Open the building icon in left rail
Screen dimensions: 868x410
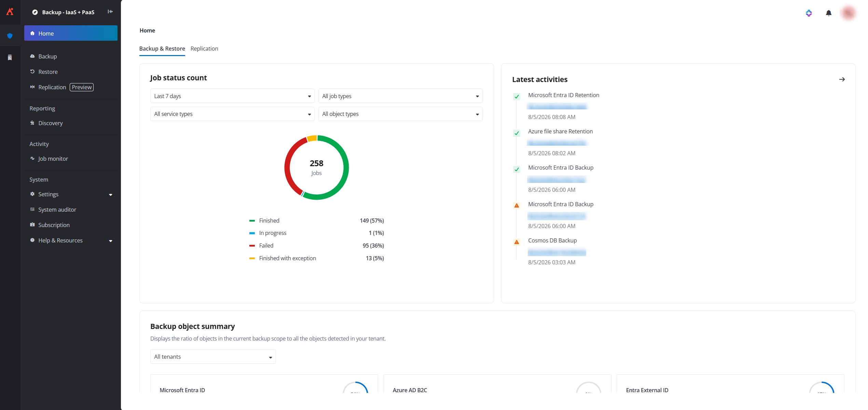10,57
